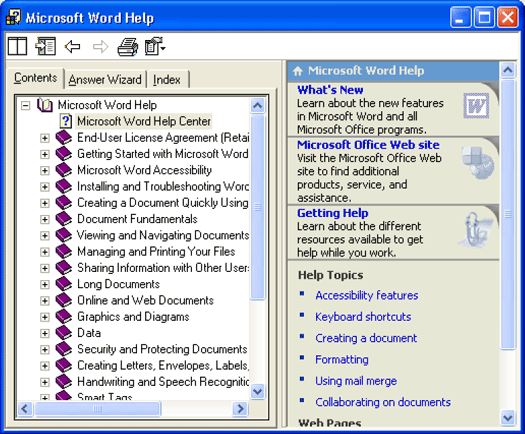Switch to the Index tab
The height and width of the screenshot is (434, 525).
coord(167,80)
